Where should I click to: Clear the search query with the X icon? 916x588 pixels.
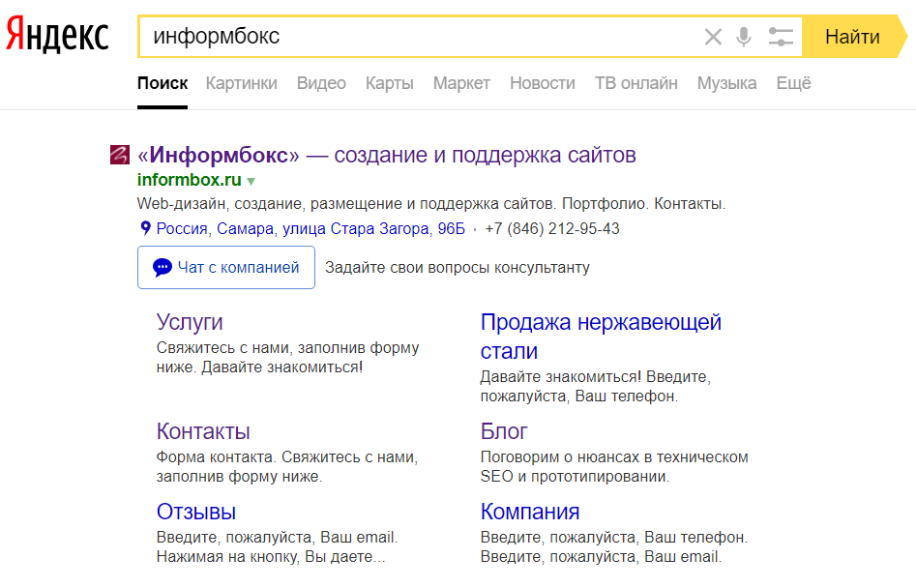coord(713,37)
